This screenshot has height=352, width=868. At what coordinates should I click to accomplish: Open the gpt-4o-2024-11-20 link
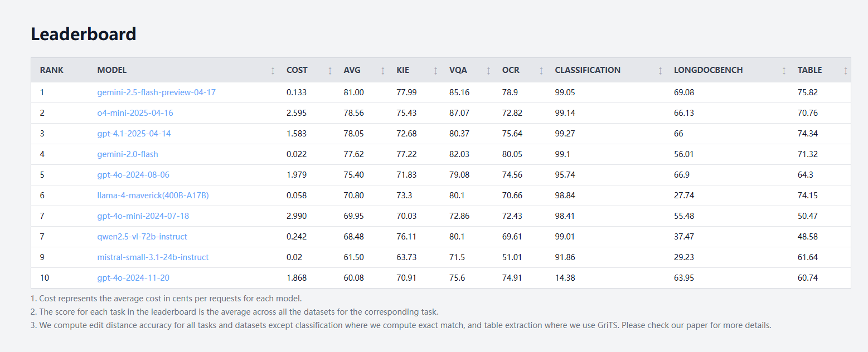coord(133,278)
